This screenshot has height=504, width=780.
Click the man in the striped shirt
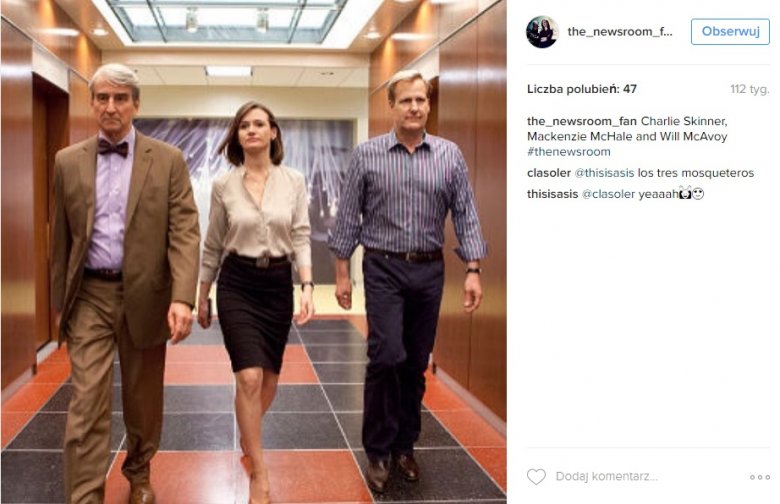coord(407,279)
